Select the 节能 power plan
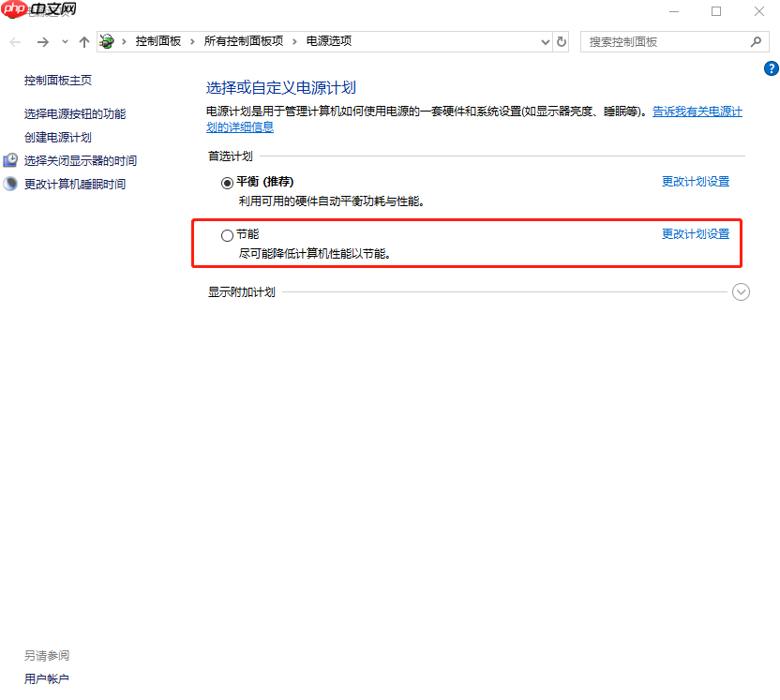The image size is (780, 700). pyautogui.click(x=226, y=234)
